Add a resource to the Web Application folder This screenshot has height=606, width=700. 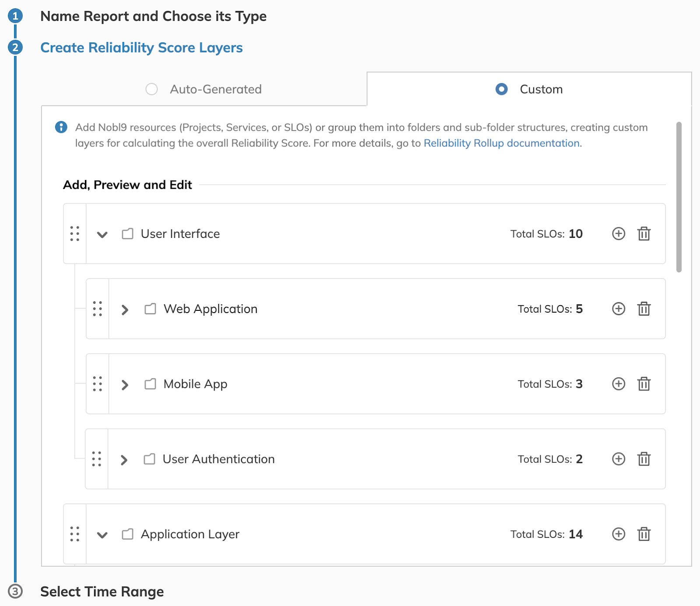[x=618, y=309]
